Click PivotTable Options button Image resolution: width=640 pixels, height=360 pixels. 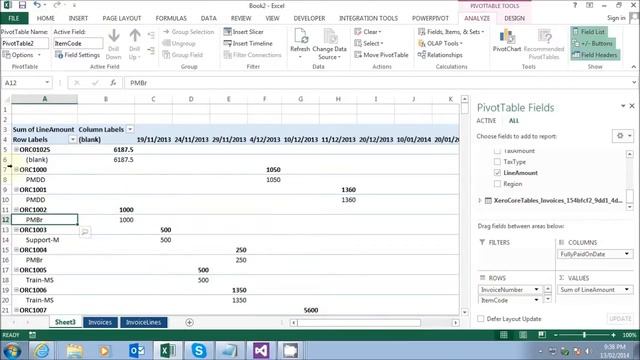point(21,54)
